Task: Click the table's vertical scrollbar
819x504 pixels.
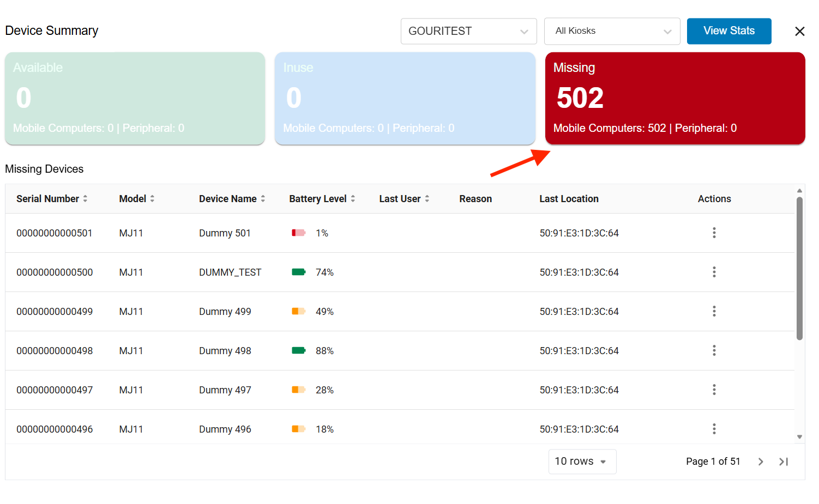Action: pyautogui.click(x=799, y=268)
